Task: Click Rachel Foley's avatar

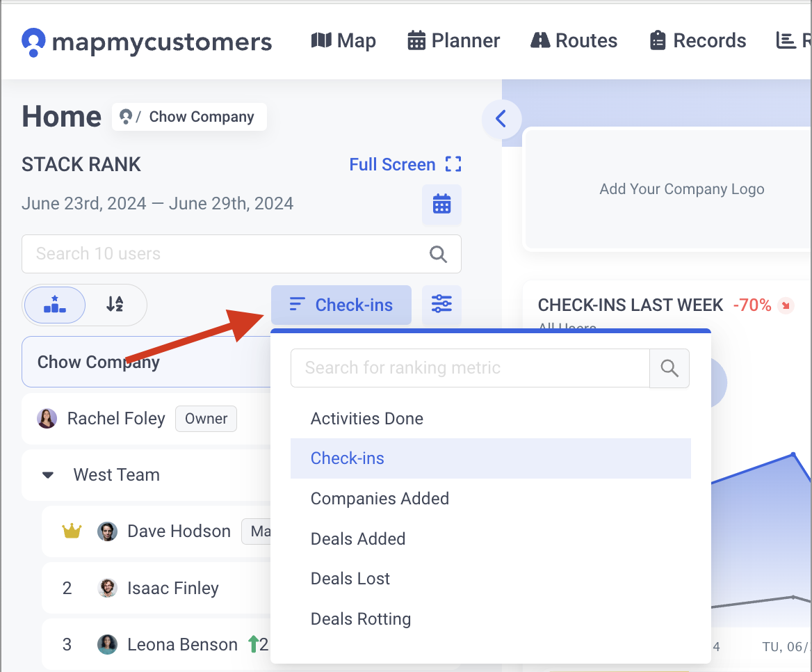Action: (47, 419)
